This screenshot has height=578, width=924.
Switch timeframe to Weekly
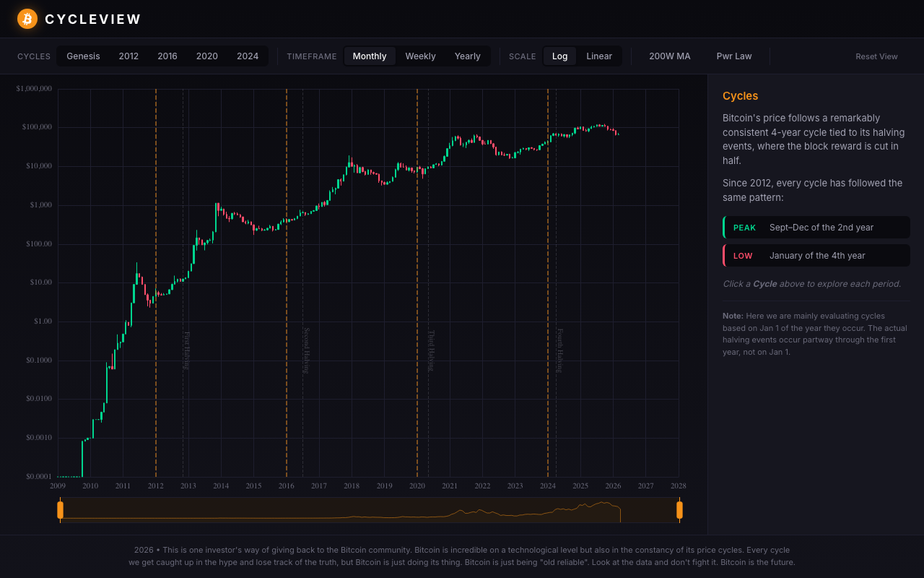(420, 56)
